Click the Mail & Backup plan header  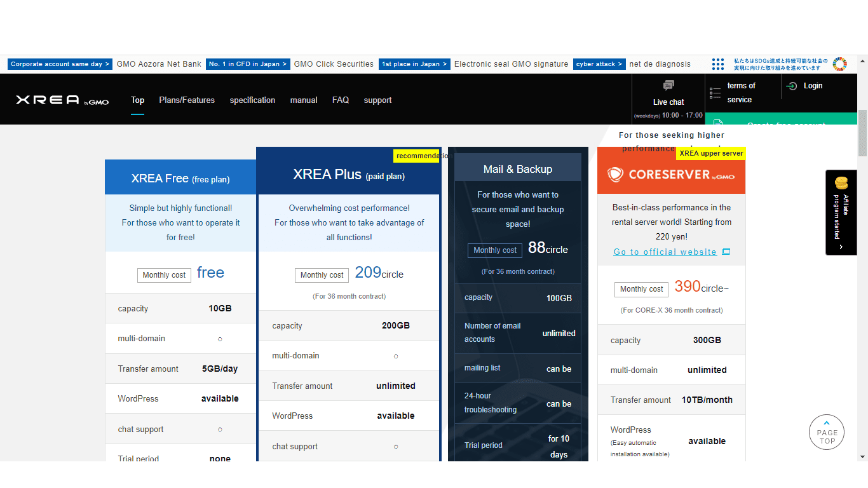518,169
